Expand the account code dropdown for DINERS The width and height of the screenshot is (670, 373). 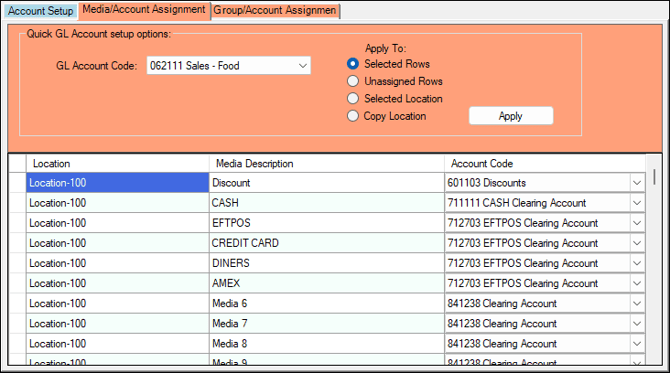[x=637, y=263]
